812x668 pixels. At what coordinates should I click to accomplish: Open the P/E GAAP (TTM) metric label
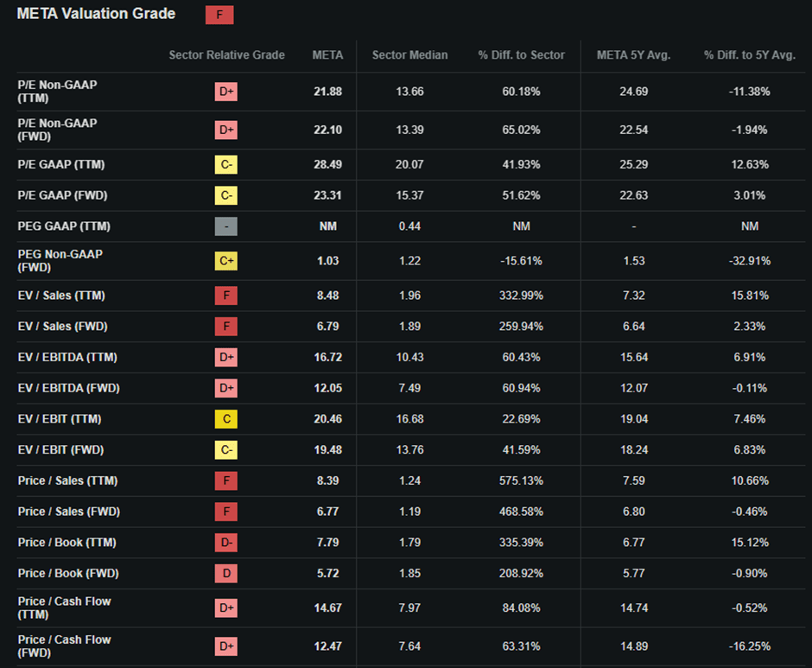pos(61,165)
